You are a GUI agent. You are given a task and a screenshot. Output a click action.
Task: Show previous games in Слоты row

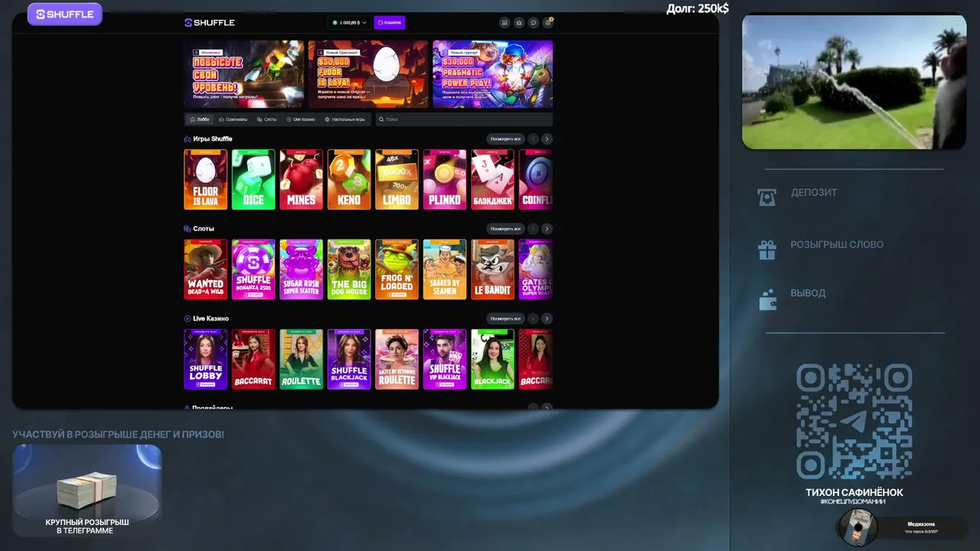click(534, 229)
